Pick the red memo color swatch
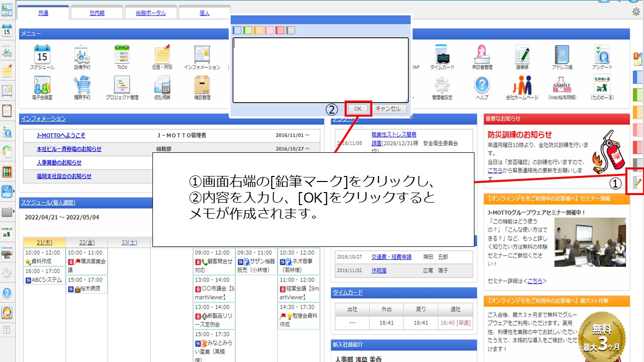The image size is (644, 362). [280, 30]
